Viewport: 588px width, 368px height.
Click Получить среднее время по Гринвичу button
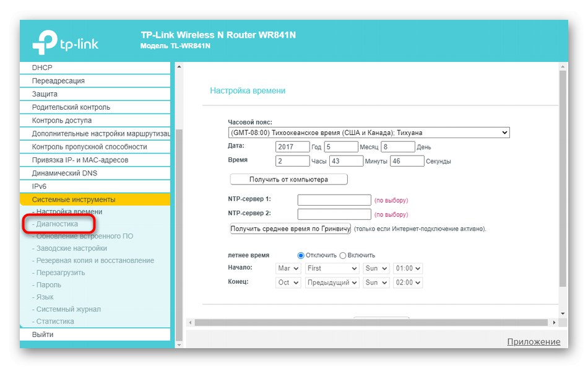[x=290, y=229]
